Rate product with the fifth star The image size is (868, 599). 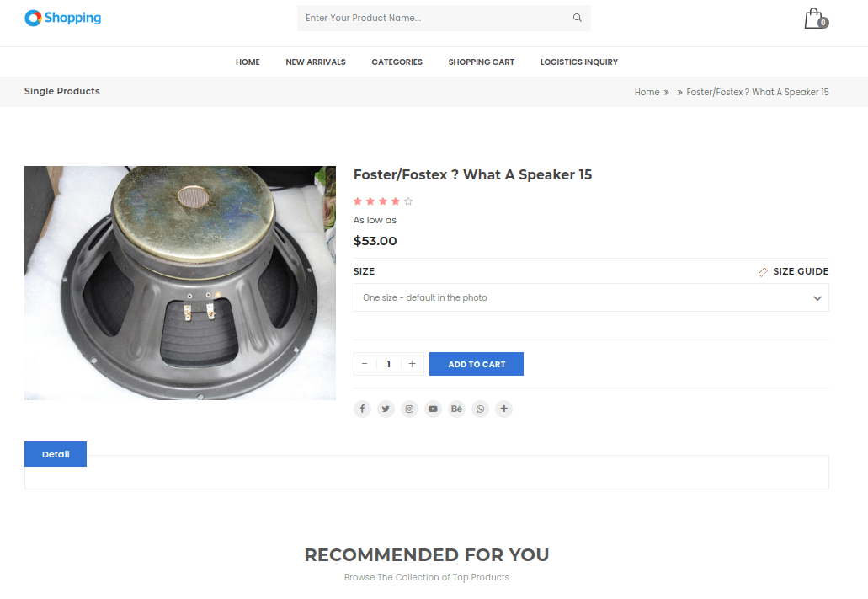pyautogui.click(x=408, y=201)
